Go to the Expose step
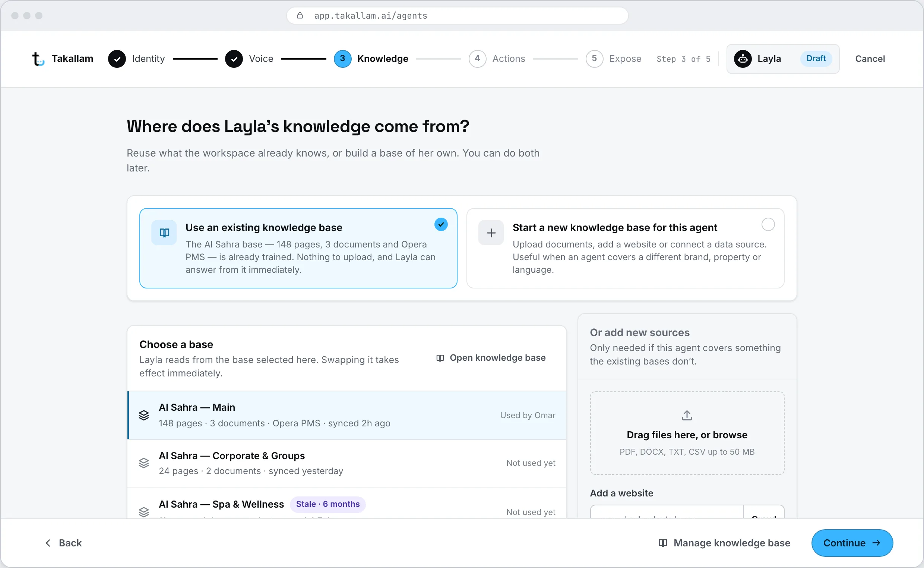Image resolution: width=924 pixels, height=568 pixels. (613, 59)
